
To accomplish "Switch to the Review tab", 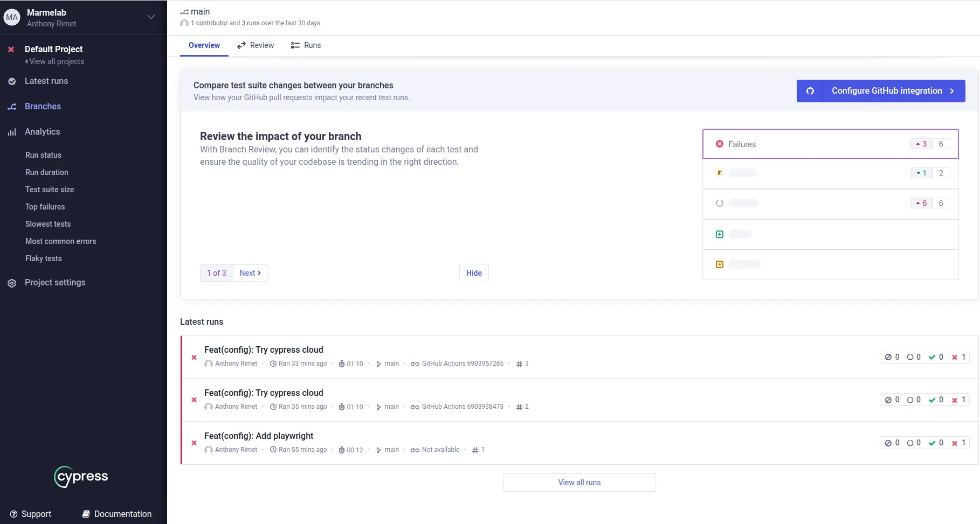I will click(256, 45).
